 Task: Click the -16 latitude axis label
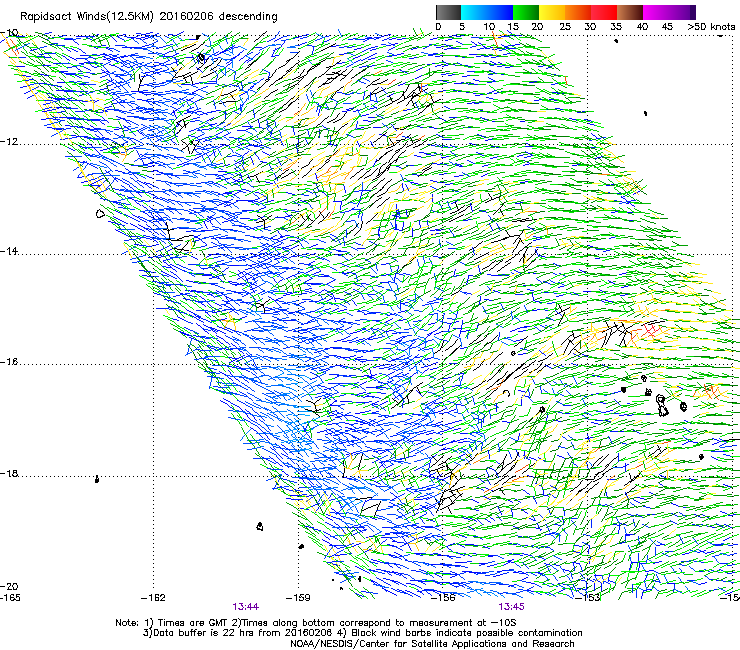9,362
